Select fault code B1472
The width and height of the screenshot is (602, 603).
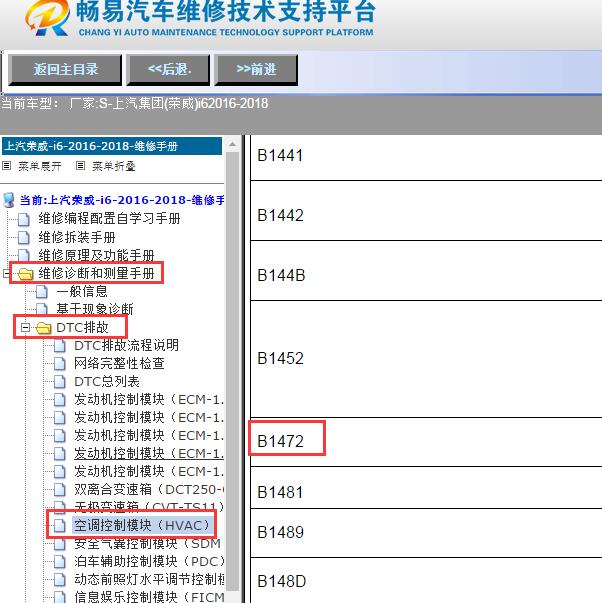[280, 441]
